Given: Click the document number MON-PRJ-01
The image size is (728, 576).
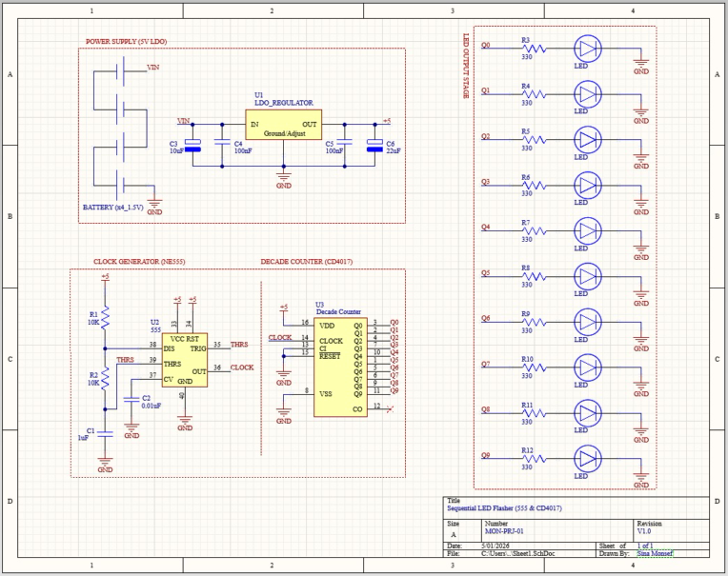Looking at the screenshot, I should click(x=504, y=531).
